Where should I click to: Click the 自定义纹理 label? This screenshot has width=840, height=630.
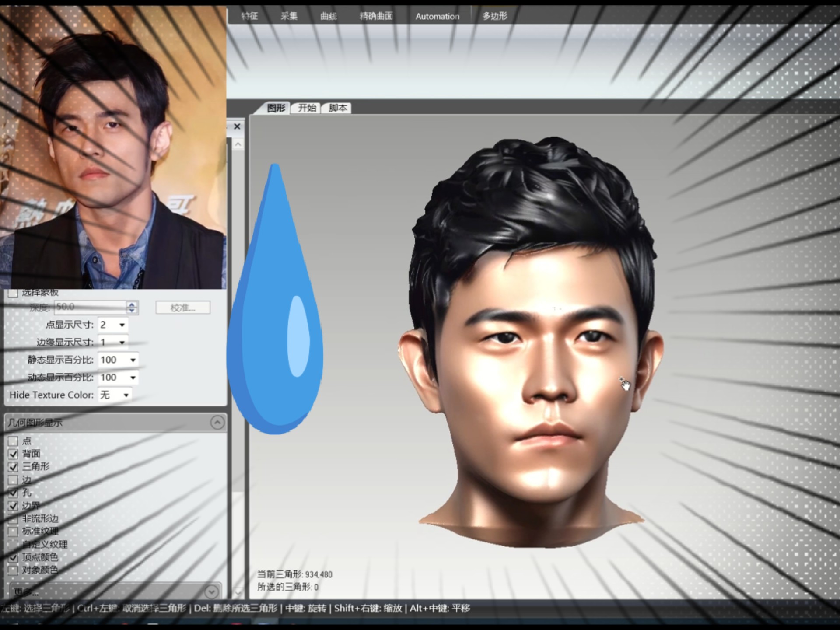[45, 544]
